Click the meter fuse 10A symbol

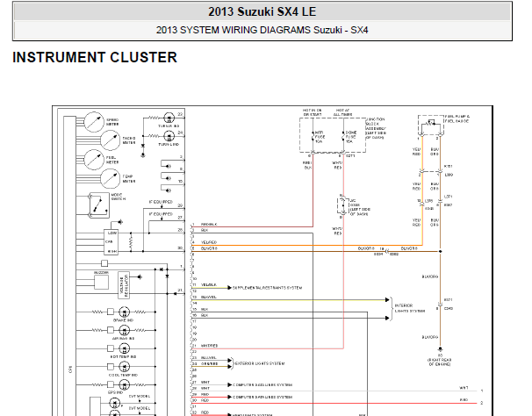(313, 136)
